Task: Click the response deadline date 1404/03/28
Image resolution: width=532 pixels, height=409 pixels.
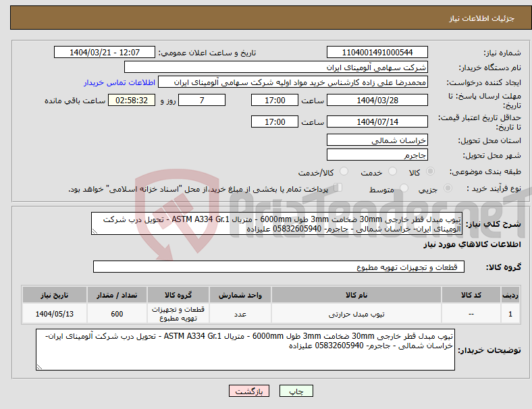Action: pos(377,100)
